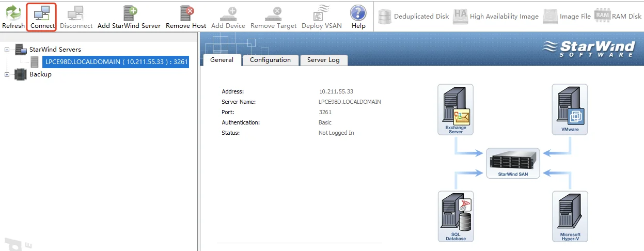The width and height of the screenshot is (644, 251).
Task: Click the Remove Target toolbar icon
Action: [x=274, y=17]
